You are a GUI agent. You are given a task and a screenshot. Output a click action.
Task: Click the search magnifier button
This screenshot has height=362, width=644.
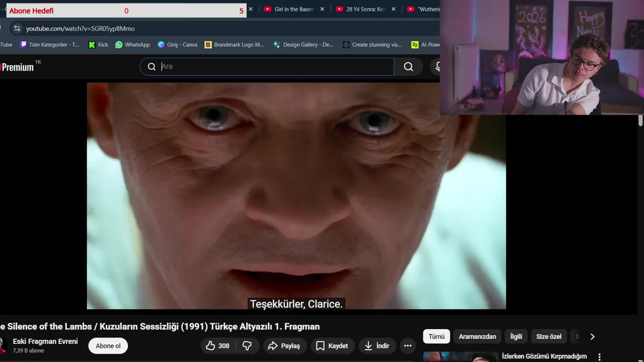tap(409, 66)
